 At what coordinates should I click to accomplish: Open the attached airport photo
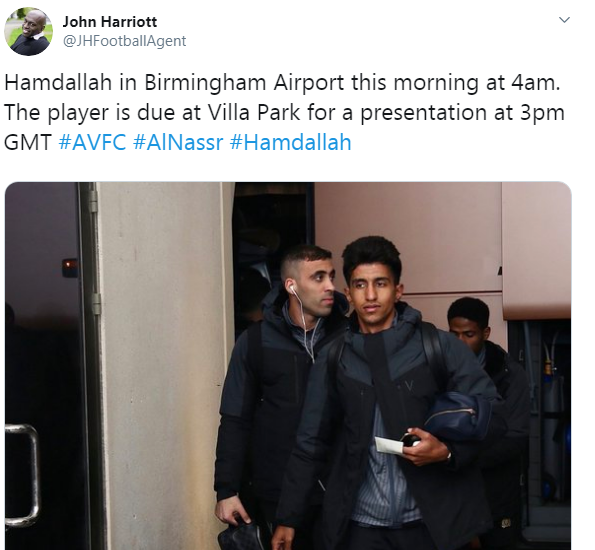coord(288,366)
